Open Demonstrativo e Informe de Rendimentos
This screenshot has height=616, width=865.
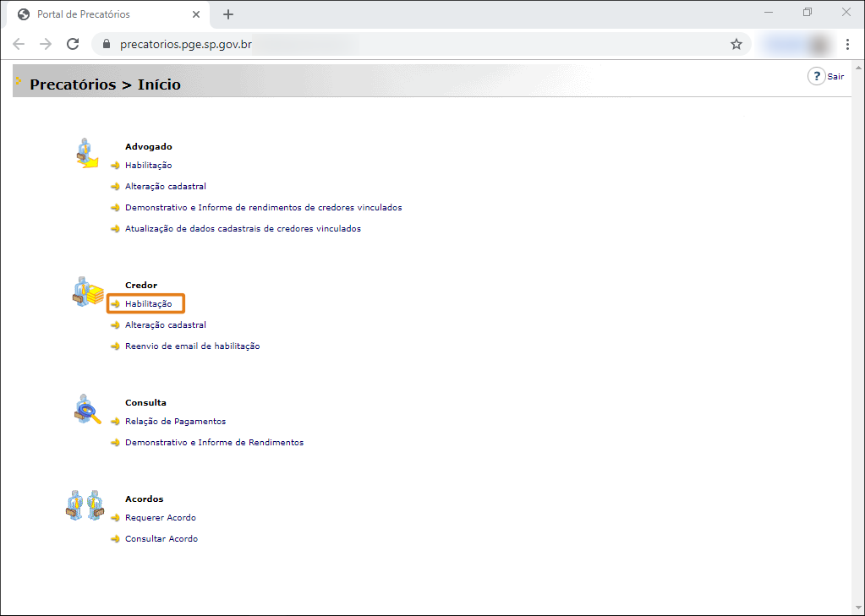coord(214,442)
